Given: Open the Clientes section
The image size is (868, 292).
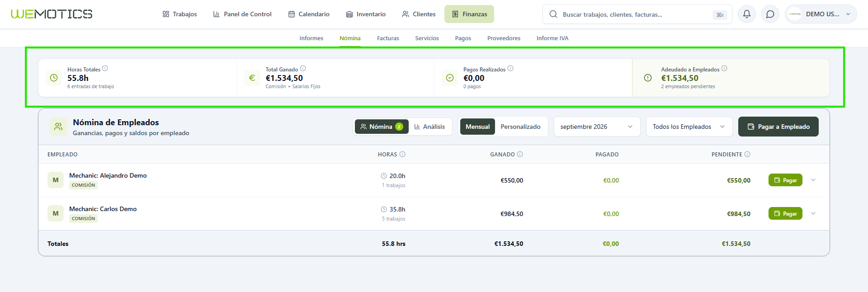Looking at the screenshot, I should click(419, 14).
